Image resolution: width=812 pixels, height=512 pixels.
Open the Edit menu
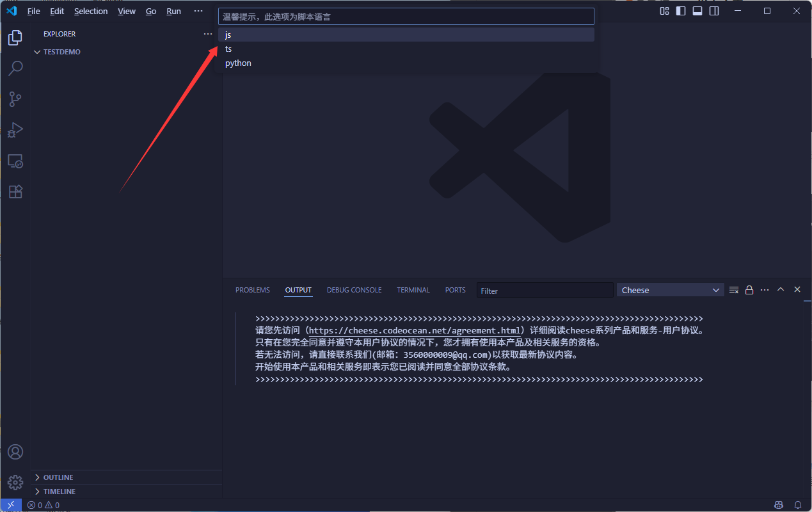tap(57, 11)
